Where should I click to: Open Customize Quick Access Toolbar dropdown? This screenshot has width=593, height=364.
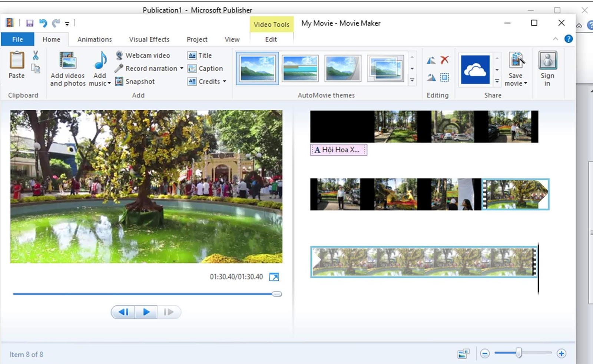[x=67, y=24]
